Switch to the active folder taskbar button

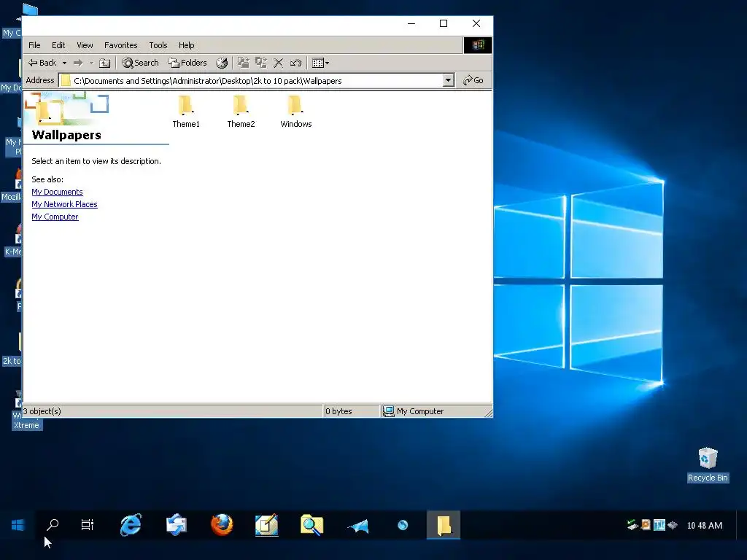click(444, 525)
